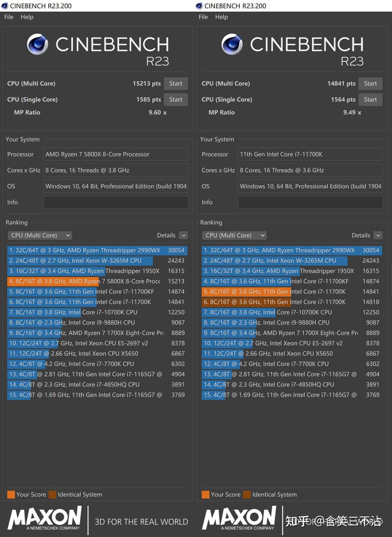This screenshot has width=392, height=537.
Task: Click the brown Identical System swatch, right window
Action: 247,494
